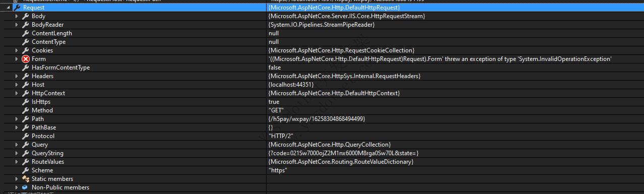Click the wrench icon beside RouteValues
644x194 pixels.
click(25, 162)
